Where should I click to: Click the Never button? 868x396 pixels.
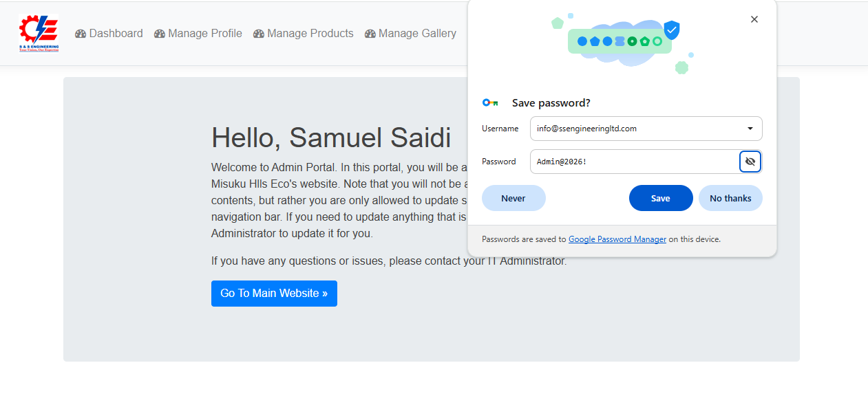[514, 198]
